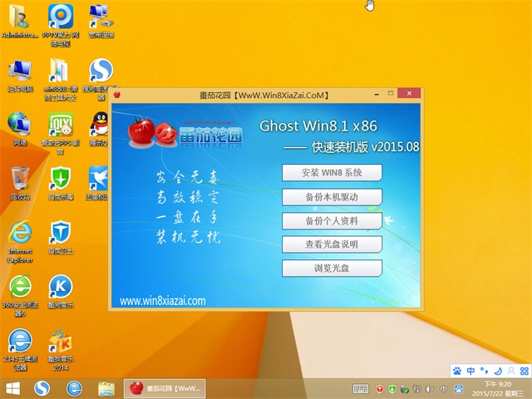Screen dimensions: 532x399
Task: Open the Windows Start button
Action: pos(13,388)
